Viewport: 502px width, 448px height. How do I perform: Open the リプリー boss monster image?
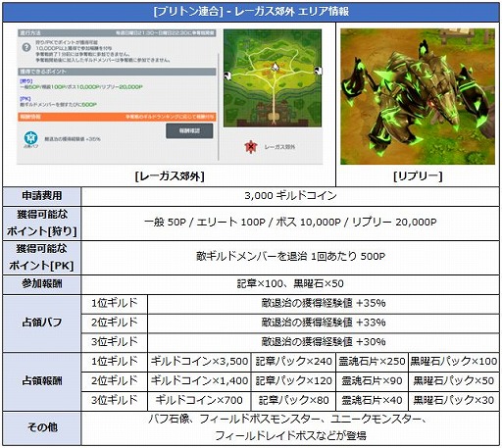click(x=418, y=96)
